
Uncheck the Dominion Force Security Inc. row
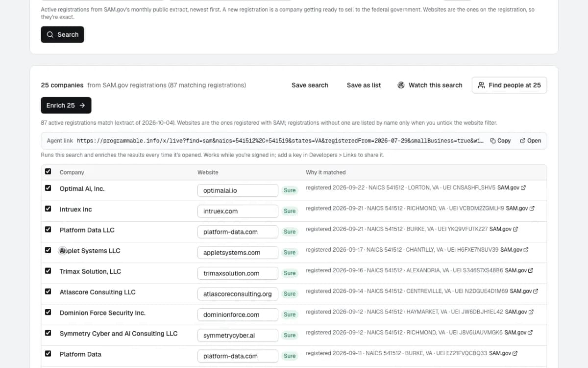point(48,312)
